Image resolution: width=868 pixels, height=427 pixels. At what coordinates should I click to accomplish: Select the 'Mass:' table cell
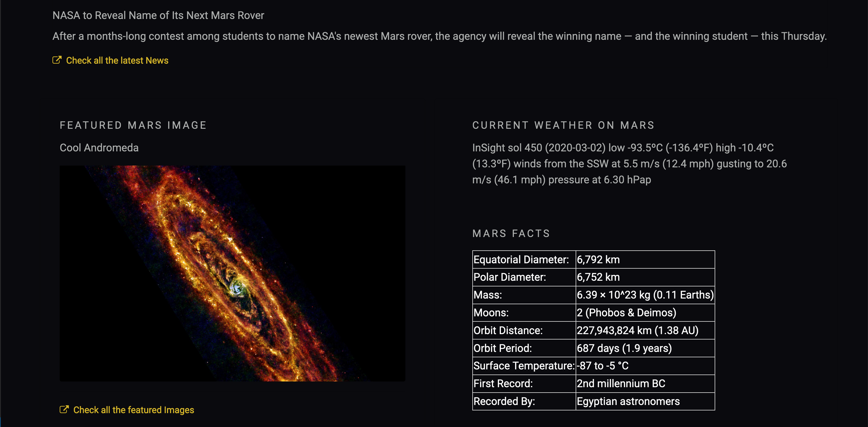coord(524,295)
